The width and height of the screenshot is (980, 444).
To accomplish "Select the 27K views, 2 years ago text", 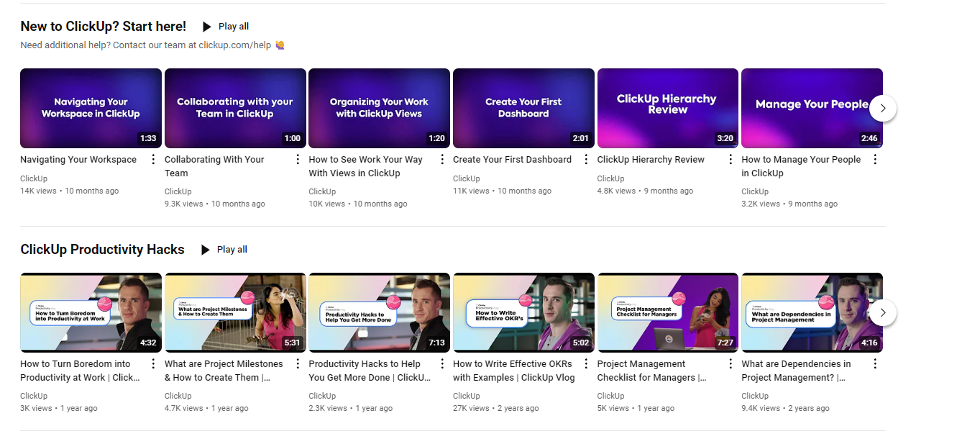I will (x=496, y=409).
